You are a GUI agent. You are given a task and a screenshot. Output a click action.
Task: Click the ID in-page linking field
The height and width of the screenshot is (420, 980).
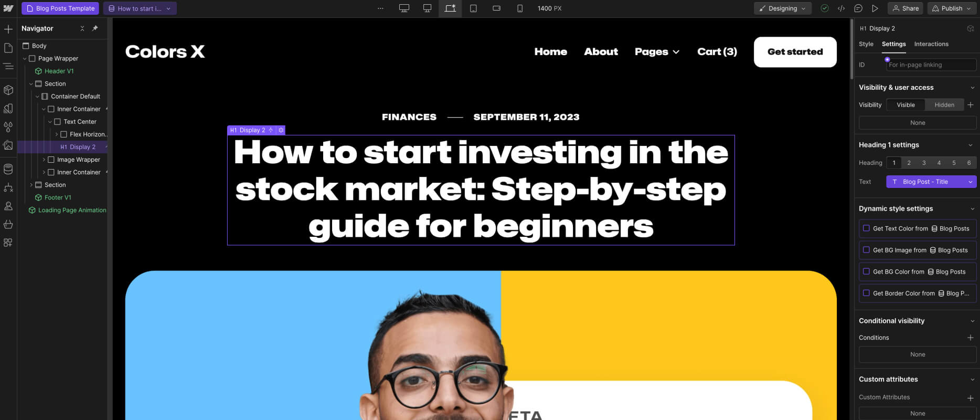[x=931, y=65]
